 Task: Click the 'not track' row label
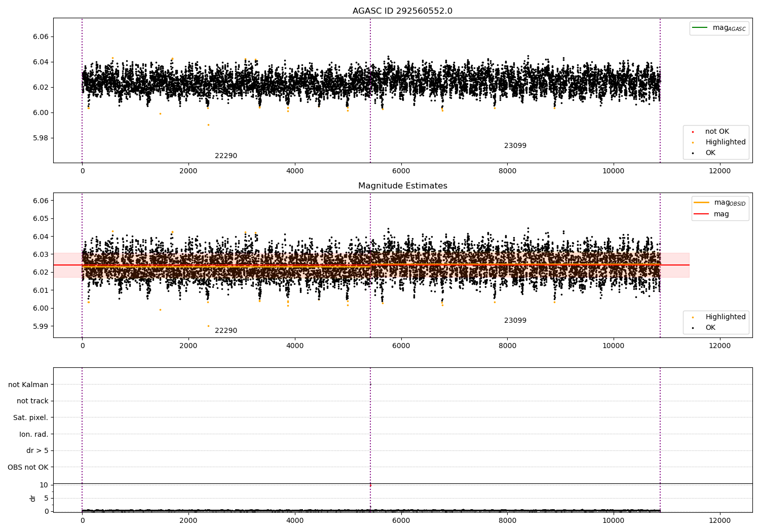coord(32,401)
